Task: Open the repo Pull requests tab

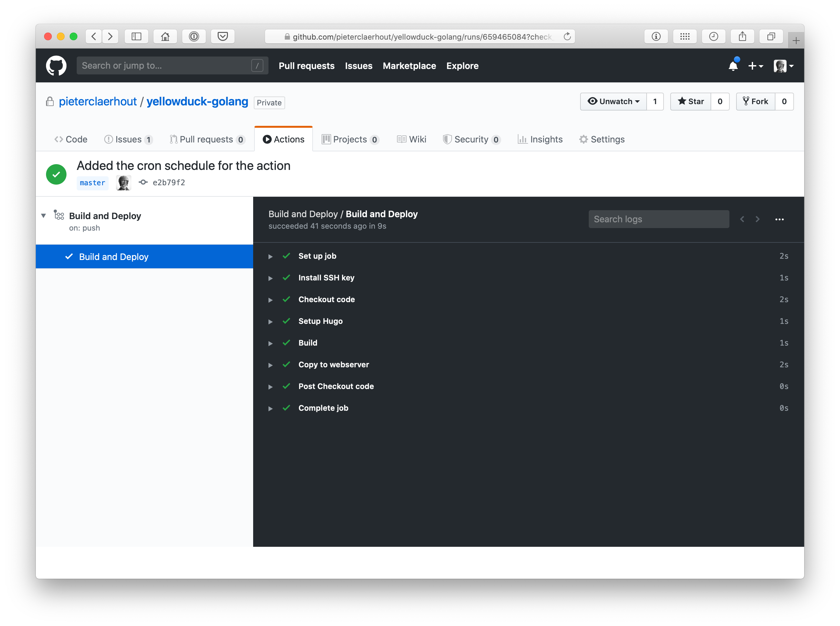Action: pos(207,139)
